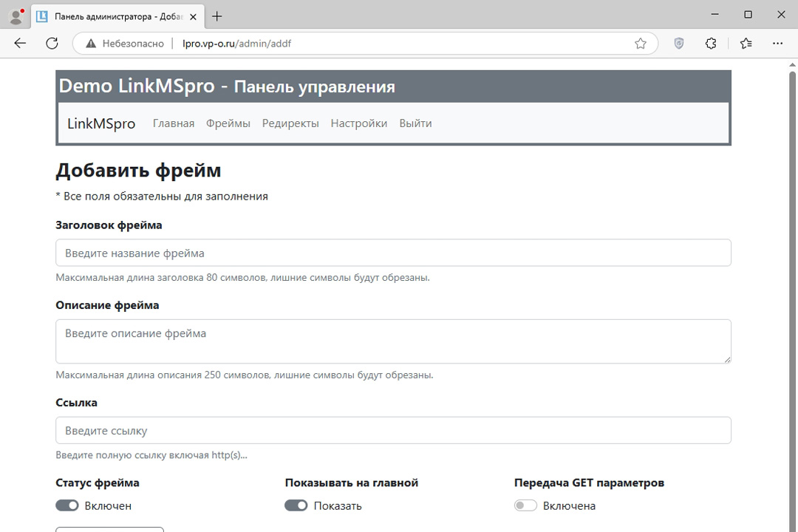This screenshot has width=798, height=532.
Task: Focus the frame description textarea
Action: [393, 341]
